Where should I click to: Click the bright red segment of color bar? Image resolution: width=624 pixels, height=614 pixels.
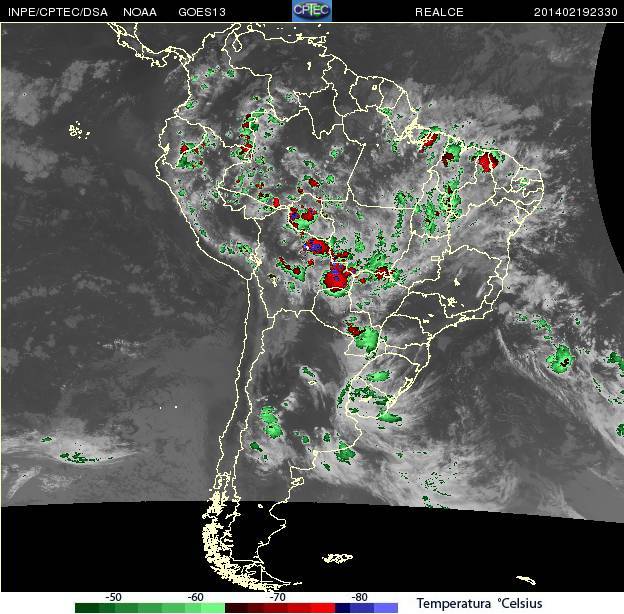pyautogui.click(x=323, y=608)
